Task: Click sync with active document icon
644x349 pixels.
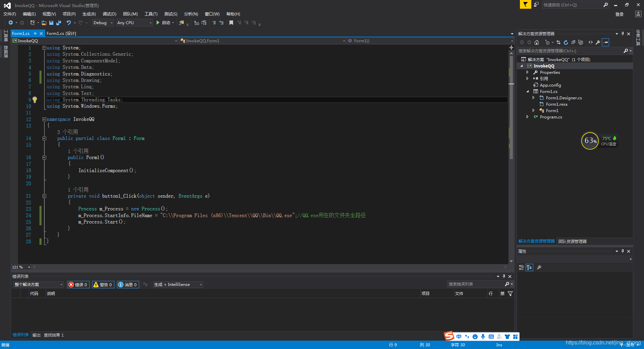Action: click(x=558, y=42)
